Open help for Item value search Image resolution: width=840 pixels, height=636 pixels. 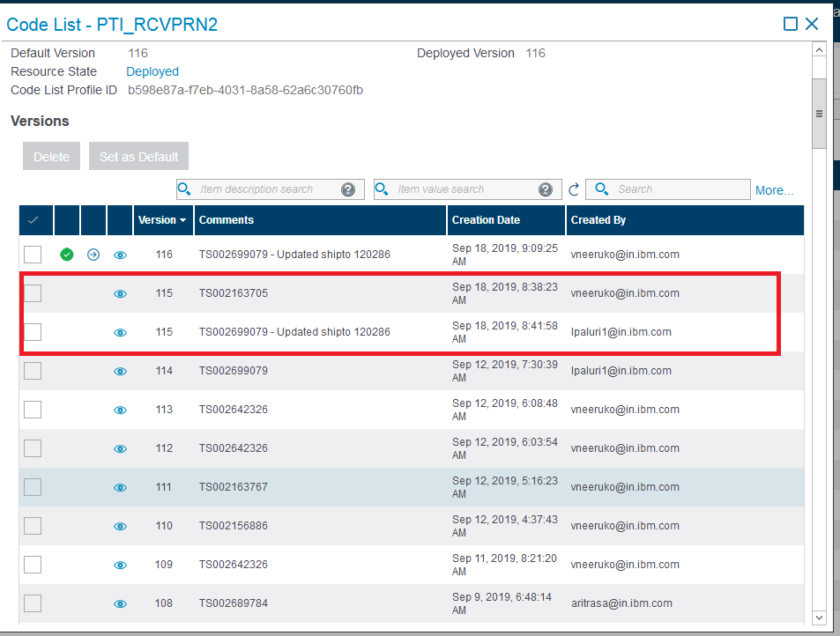pos(546,189)
